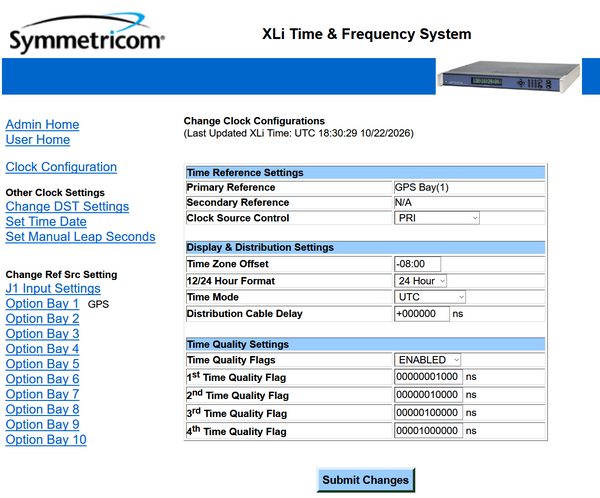Click the Other Clock Settings heading
The height and width of the screenshot is (498, 600).
55,193
